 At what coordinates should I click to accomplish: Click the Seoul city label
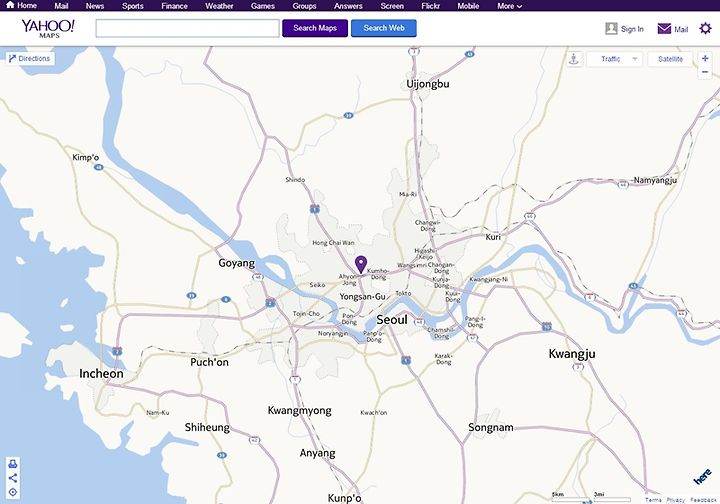[392, 319]
